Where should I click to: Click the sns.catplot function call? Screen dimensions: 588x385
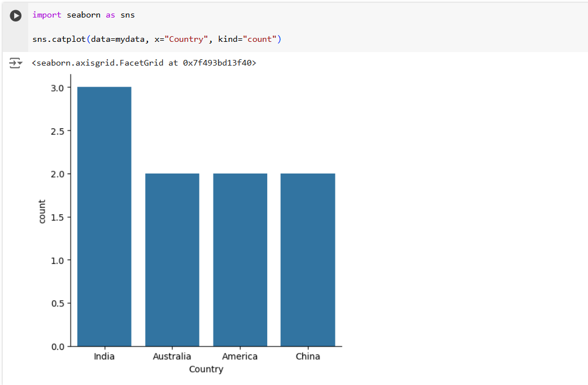point(60,39)
